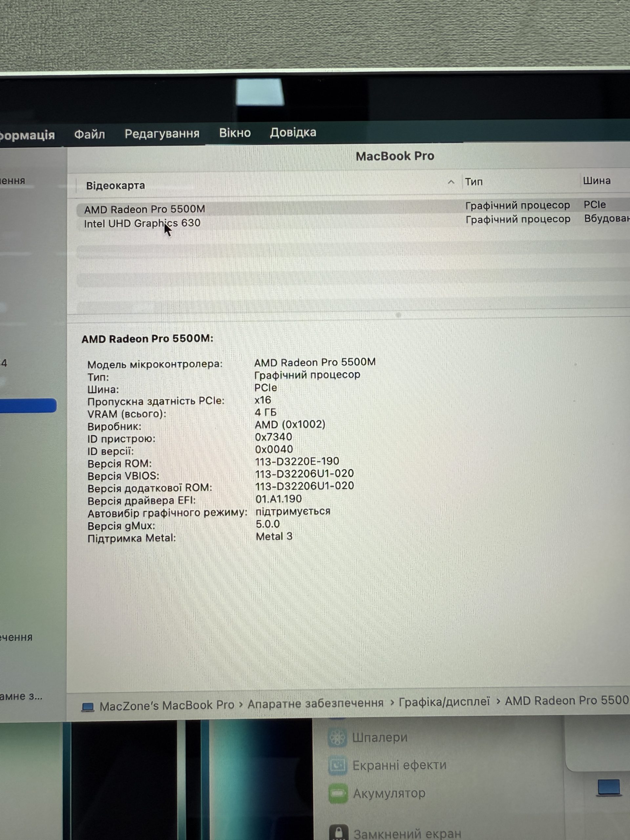Click the Metal 3 support value
This screenshot has width=630, height=840.
[274, 536]
